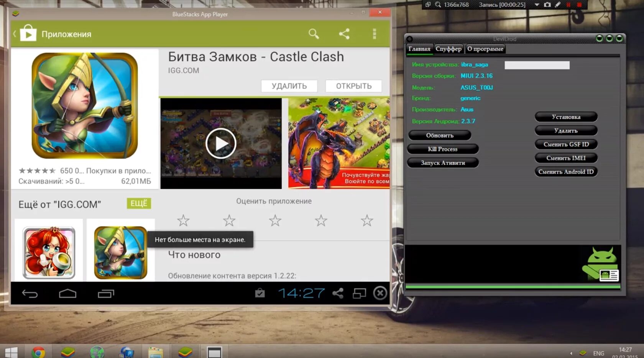
Task: Click the УДАЛИТЬ button
Action: (289, 86)
